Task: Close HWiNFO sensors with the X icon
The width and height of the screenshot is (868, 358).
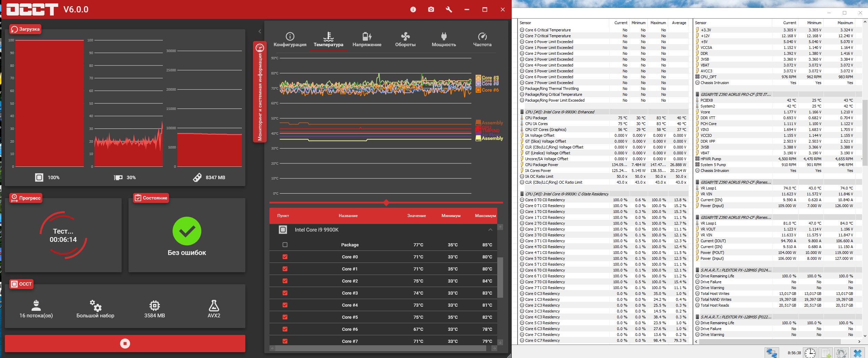Action: pos(857,353)
